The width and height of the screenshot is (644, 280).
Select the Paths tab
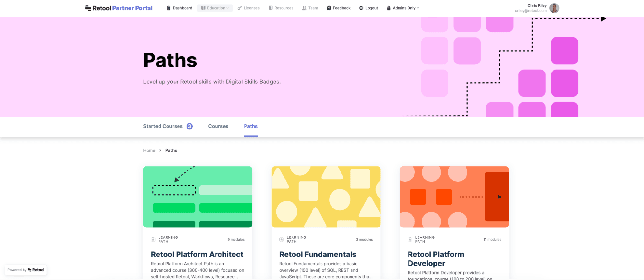pos(251,126)
